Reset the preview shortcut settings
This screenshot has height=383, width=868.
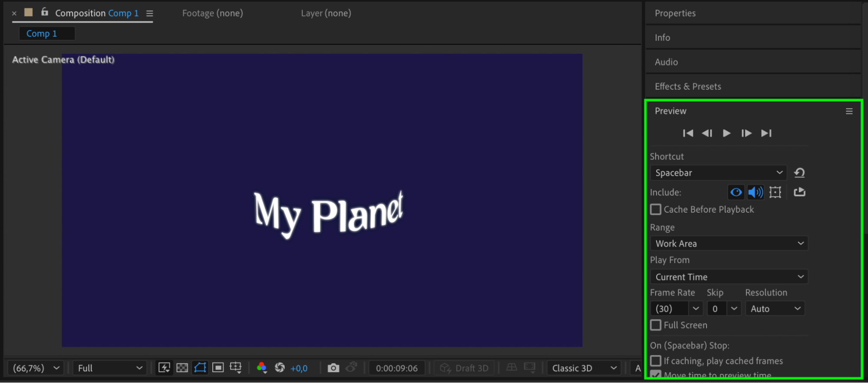[x=799, y=173]
